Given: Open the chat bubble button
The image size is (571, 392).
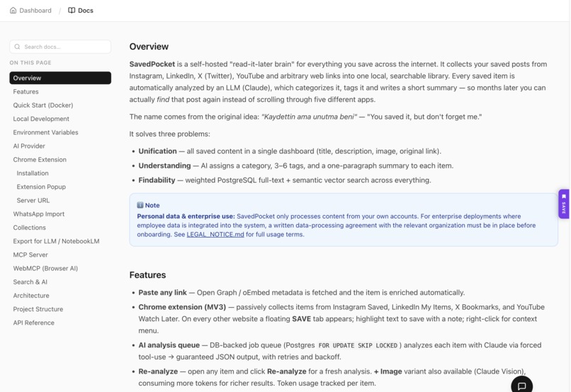Looking at the screenshot, I should (x=522, y=386).
